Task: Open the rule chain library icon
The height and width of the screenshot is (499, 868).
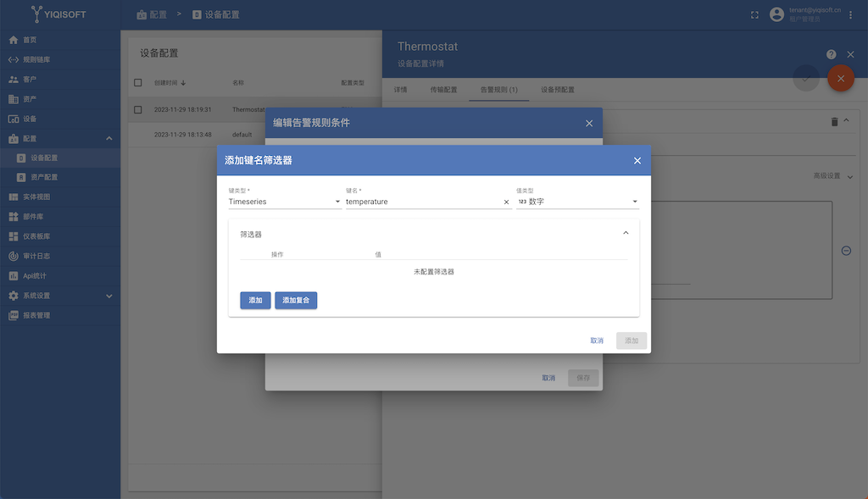Action: tap(13, 60)
